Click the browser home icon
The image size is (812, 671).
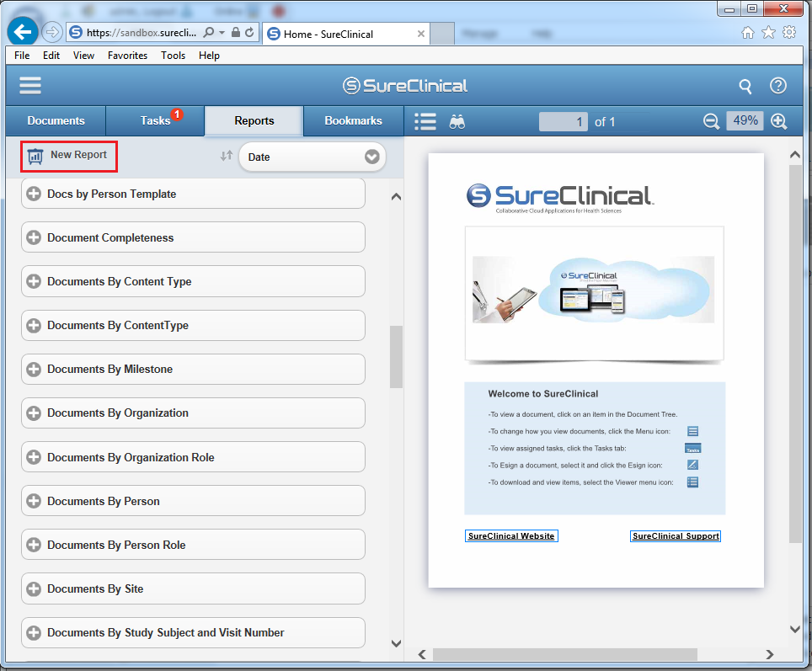click(748, 33)
